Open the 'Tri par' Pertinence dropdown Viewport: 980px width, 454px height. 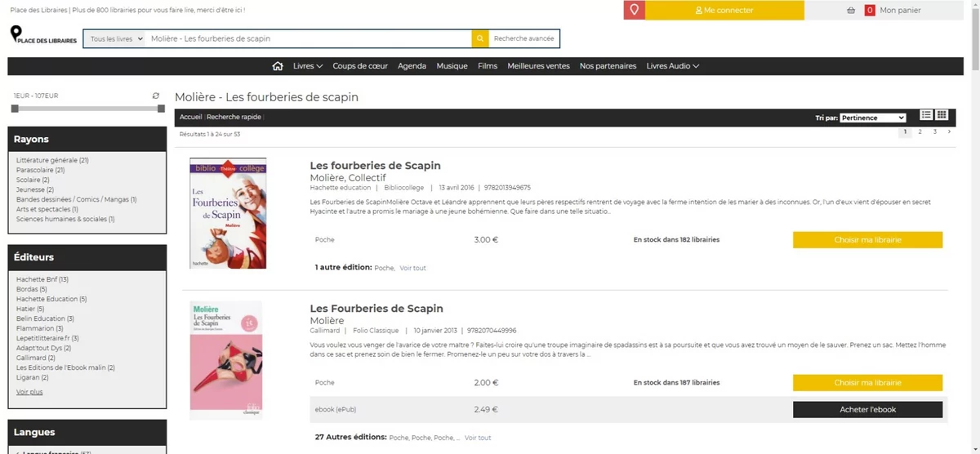(873, 118)
